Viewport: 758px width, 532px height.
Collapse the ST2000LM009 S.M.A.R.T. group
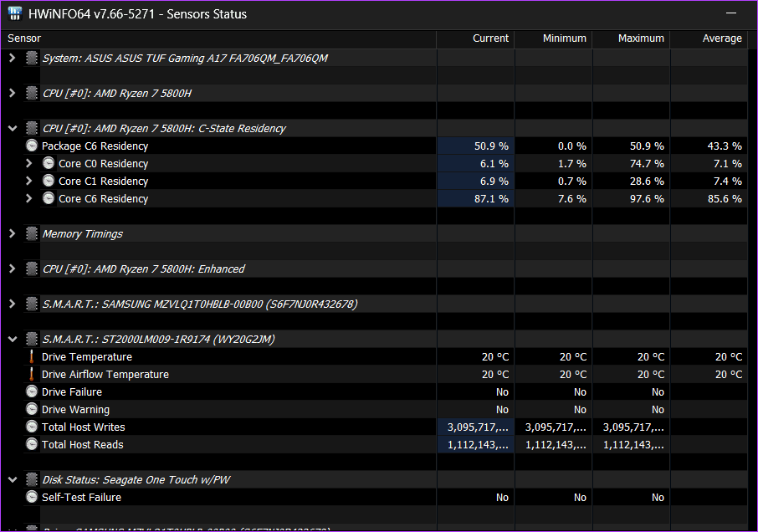coord(12,340)
